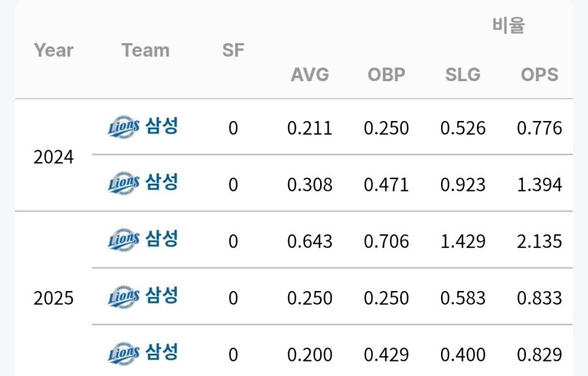Open the 삼성 team link beside 0.308 AVG
This screenshot has width=588, height=376.
click(x=161, y=182)
